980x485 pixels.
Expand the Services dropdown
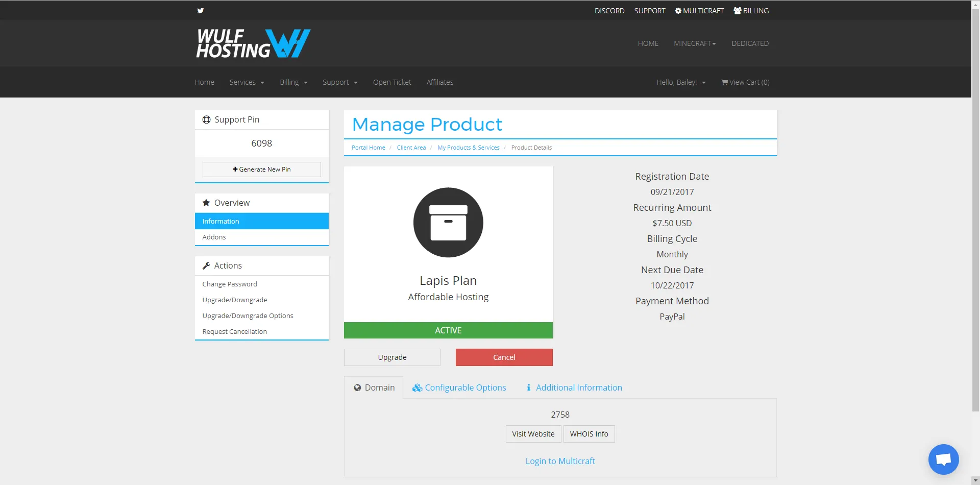tap(247, 82)
